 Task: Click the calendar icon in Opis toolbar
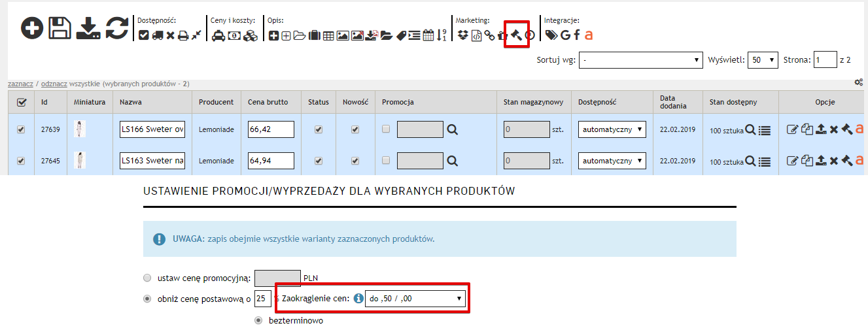(x=428, y=35)
